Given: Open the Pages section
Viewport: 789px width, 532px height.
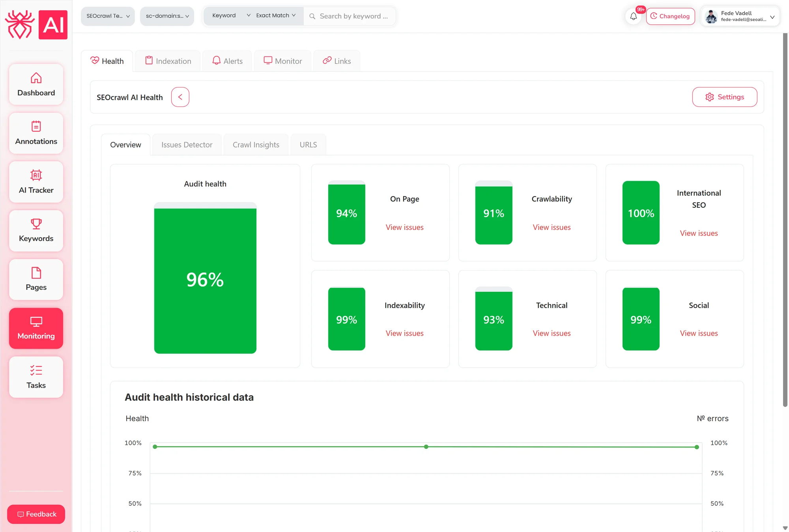Looking at the screenshot, I should coord(36,279).
